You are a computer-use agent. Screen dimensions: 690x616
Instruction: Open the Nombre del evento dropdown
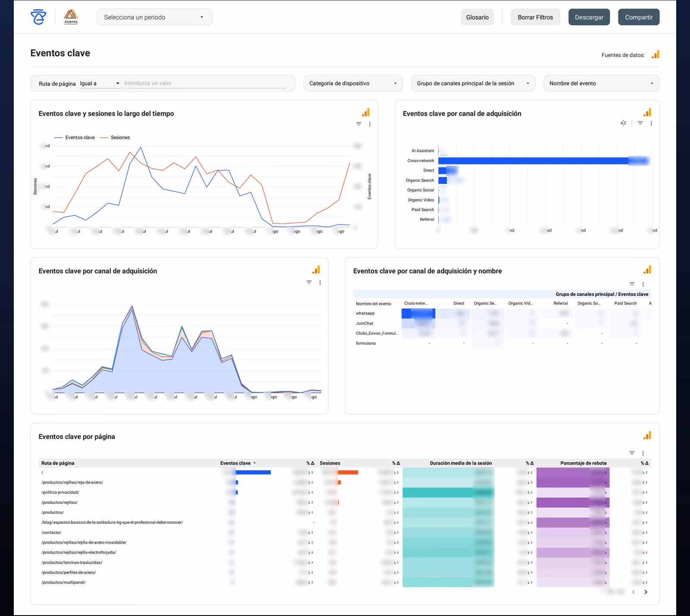(x=602, y=84)
